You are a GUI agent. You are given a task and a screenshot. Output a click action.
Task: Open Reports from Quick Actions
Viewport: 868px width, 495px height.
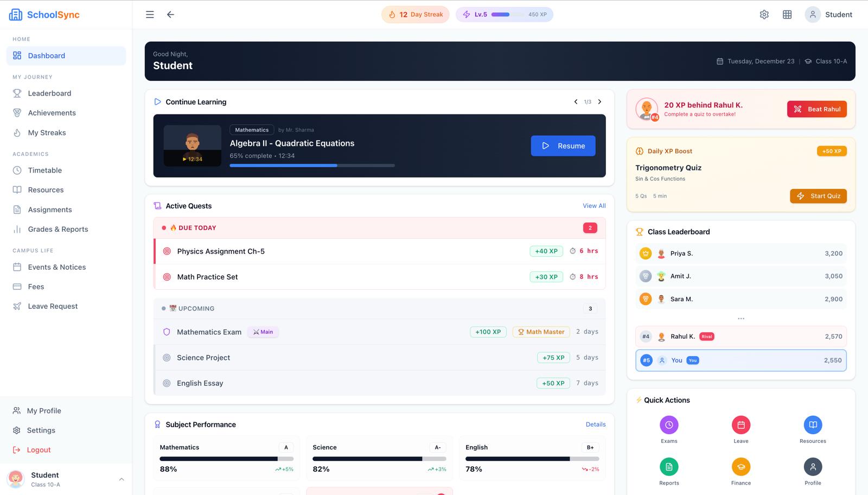(669, 466)
